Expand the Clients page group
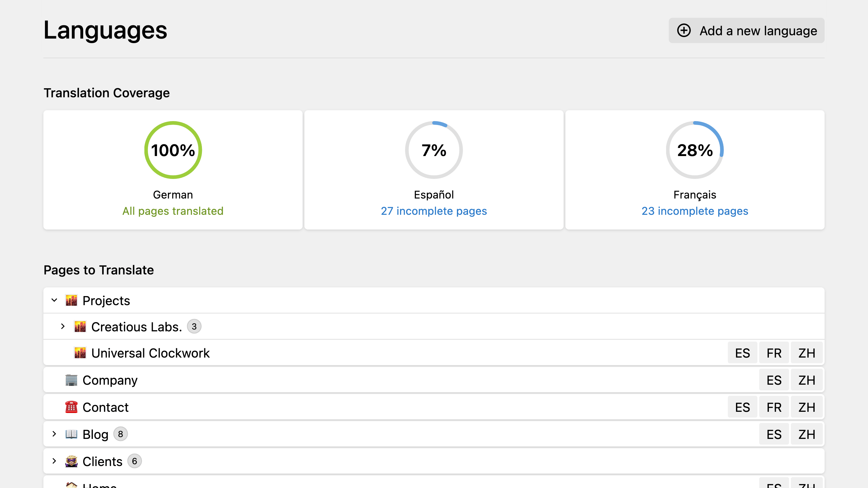The image size is (868, 488). pyautogui.click(x=54, y=461)
